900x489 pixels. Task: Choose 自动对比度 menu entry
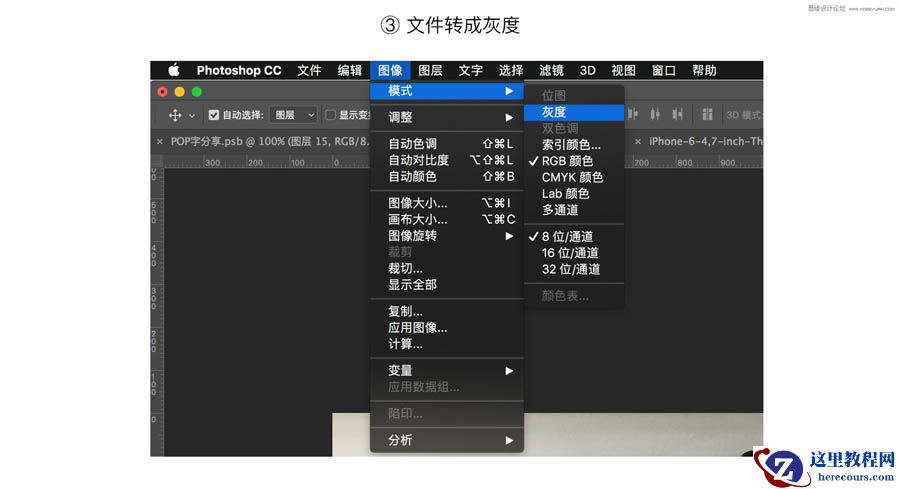[x=447, y=160]
